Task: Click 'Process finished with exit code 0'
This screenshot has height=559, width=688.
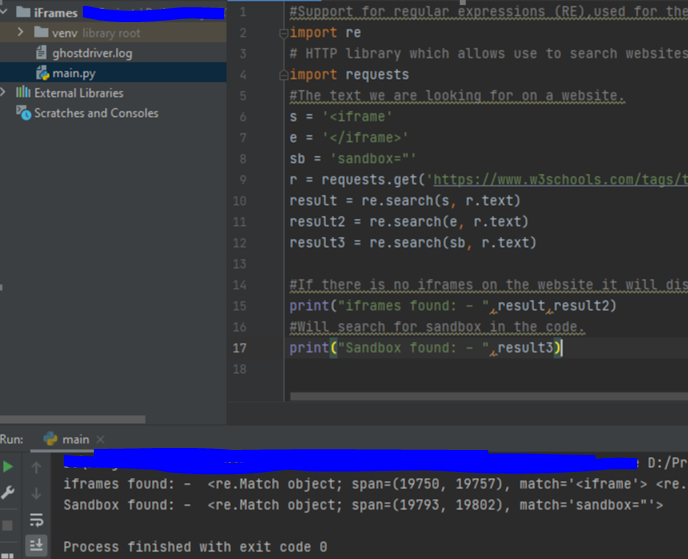Action: click(195, 547)
